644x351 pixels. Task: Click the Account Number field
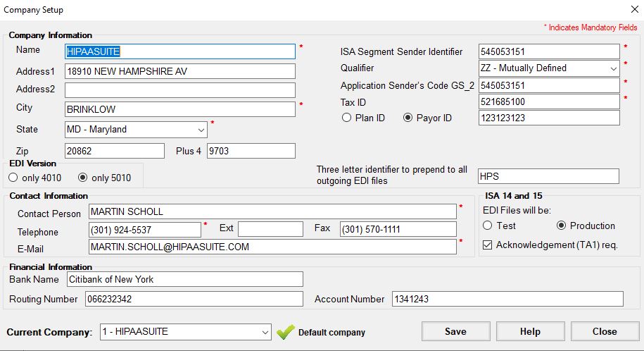[507, 299]
